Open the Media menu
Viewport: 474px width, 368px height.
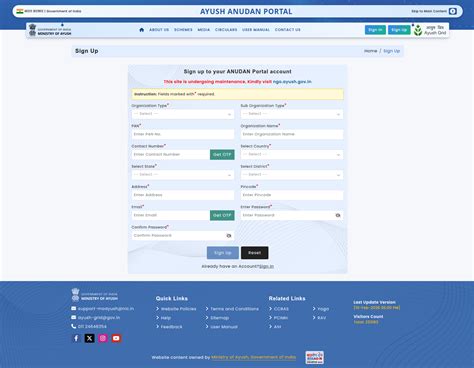(204, 30)
